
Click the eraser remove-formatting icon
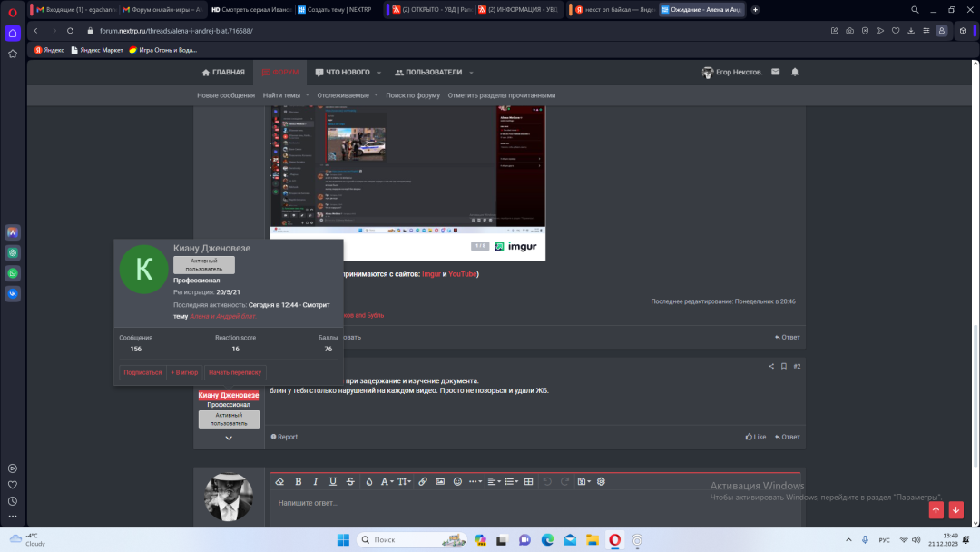279,481
